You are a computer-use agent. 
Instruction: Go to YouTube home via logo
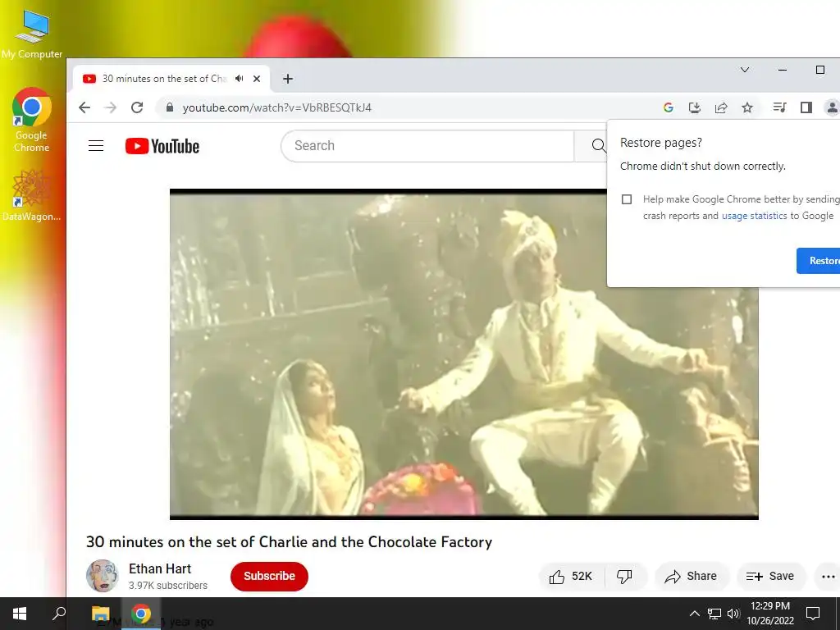tap(162, 146)
